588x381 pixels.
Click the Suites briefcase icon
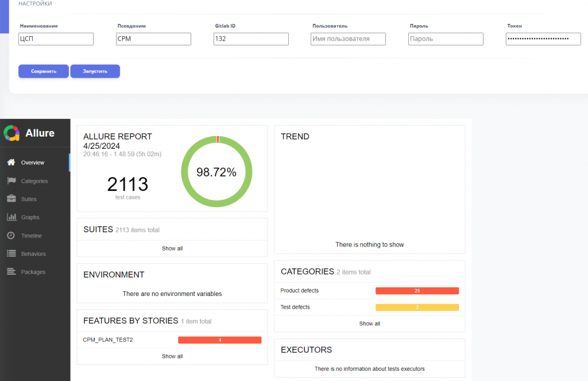pos(11,199)
